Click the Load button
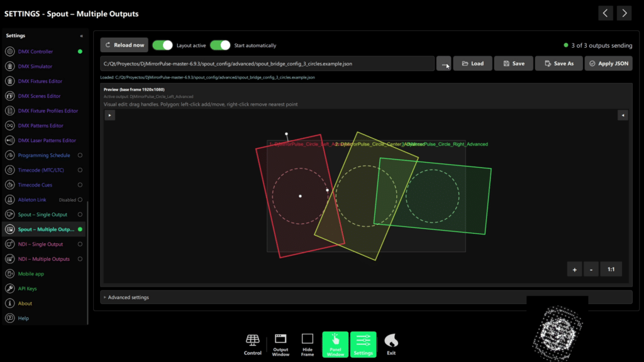Screen dimensions: 644x362 (x=473, y=63)
